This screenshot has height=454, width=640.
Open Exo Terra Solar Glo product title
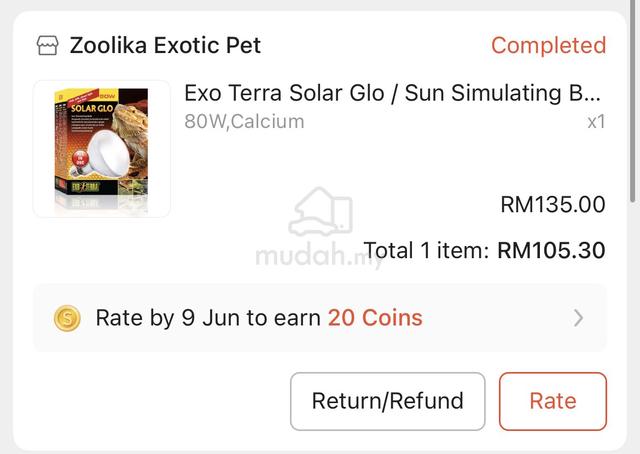tap(393, 93)
